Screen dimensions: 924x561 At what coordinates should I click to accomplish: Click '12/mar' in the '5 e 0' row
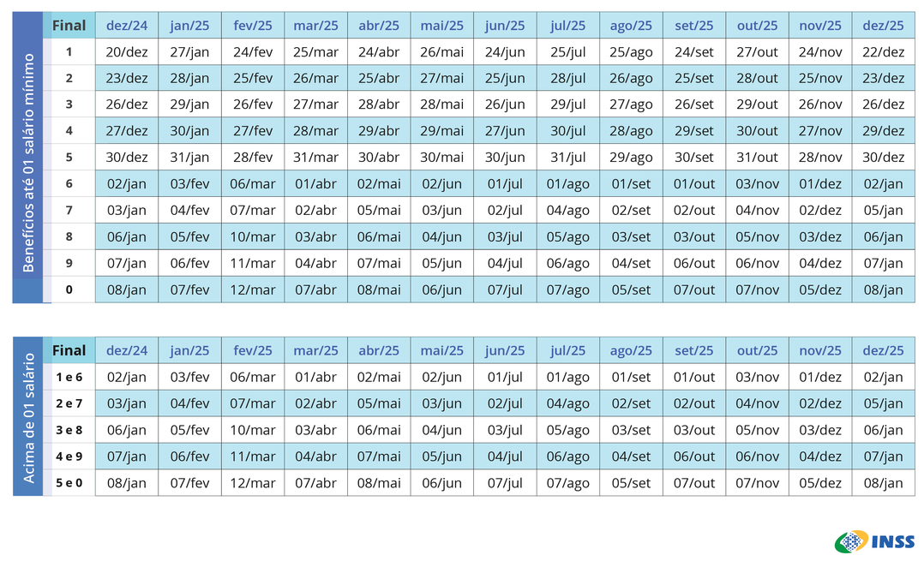253,483
